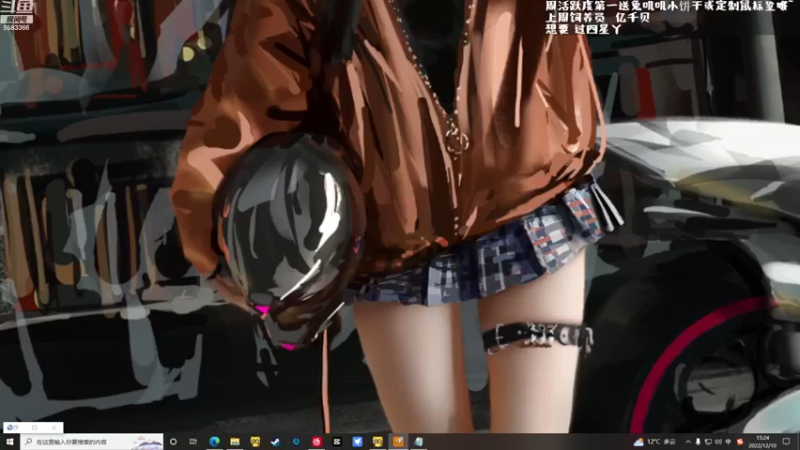Open the Sogou input tray icon
This screenshot has width=800, height=450.
[740, 442]
